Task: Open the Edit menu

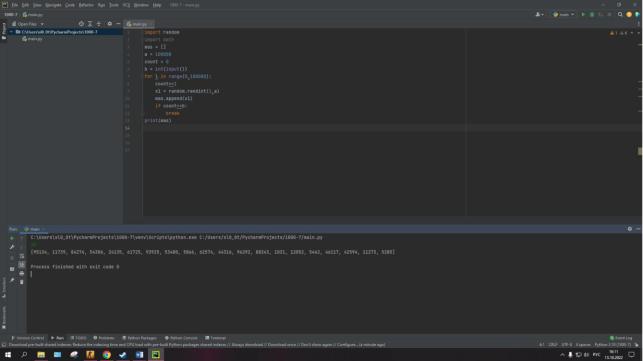Action: coord(25,5)
